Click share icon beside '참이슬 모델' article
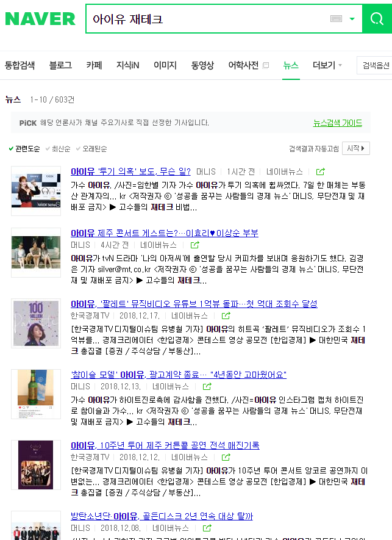This screenshot has height=540, width=392. (207, 387)
